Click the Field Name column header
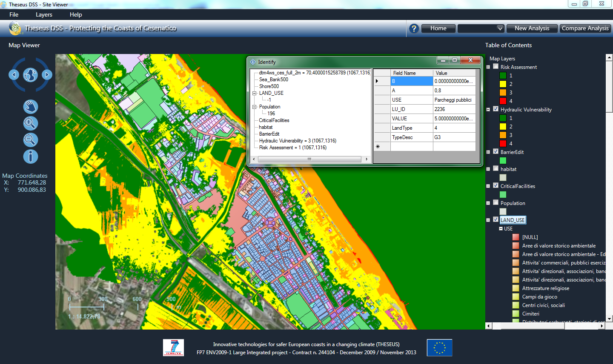 (412, 73)
